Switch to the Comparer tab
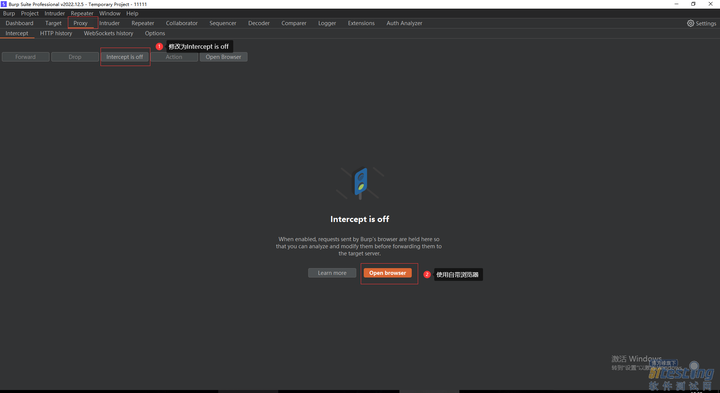Screen dimensions: 720x393 (x=294, y=23)
